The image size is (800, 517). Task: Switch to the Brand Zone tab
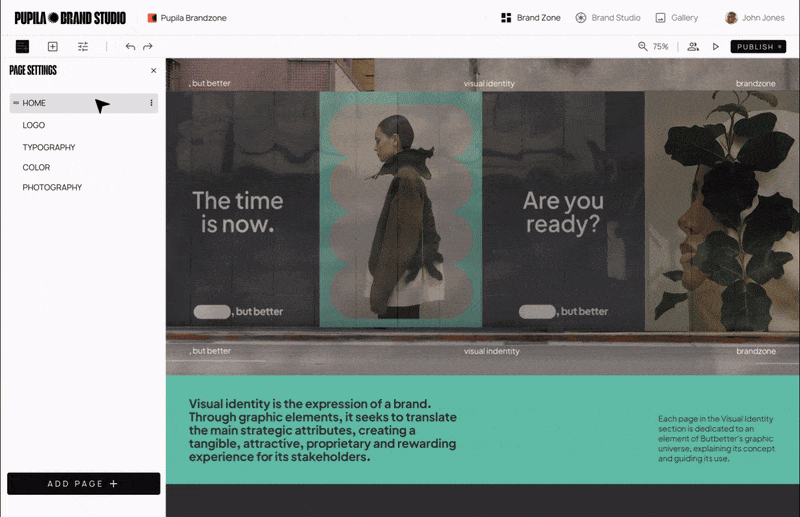(x=531, y=18)
